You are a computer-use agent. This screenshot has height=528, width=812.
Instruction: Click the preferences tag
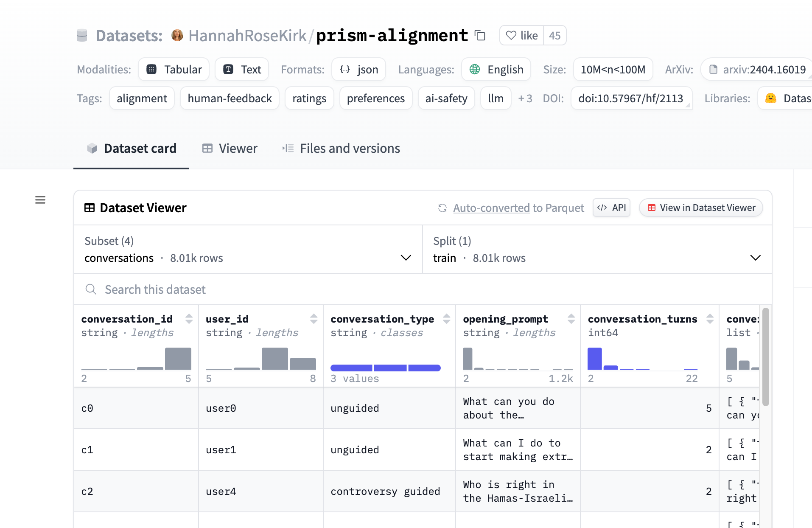click(x=376, y=98)
